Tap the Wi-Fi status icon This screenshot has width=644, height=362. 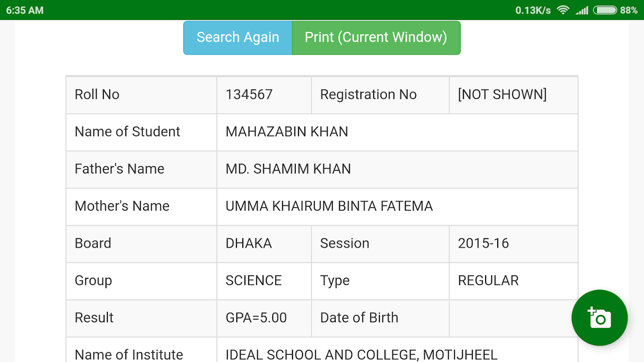pos(563,10)
